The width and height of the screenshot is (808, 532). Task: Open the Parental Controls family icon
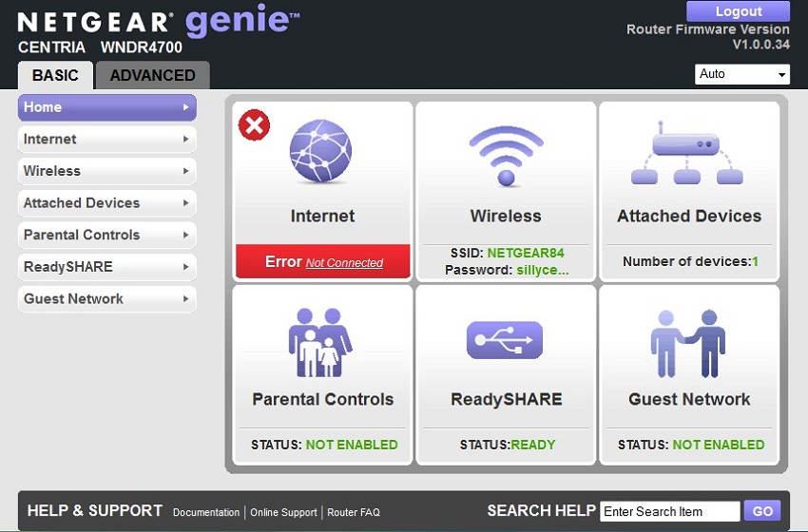320,343
